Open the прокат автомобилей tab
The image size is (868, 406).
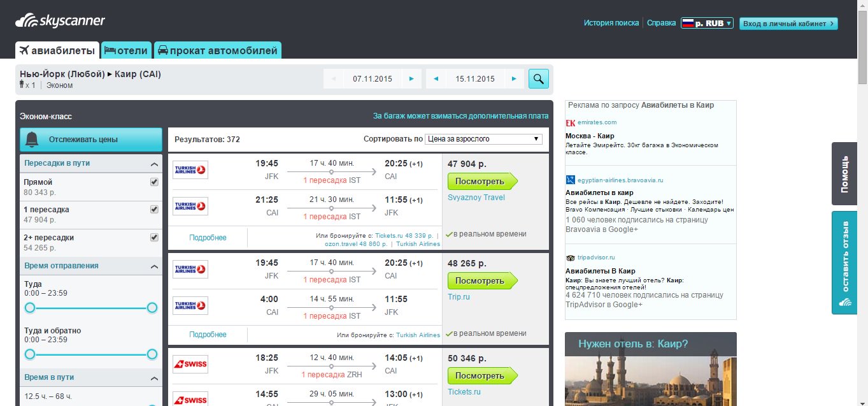tap(217, 50)
